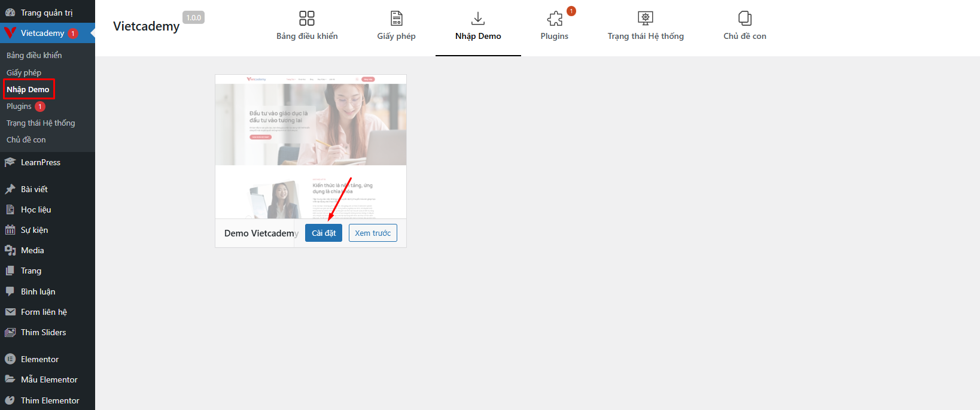Open the Form liên hệ menu label
Viewport: 980px width, 410px height.
click(x=44, y=312)
